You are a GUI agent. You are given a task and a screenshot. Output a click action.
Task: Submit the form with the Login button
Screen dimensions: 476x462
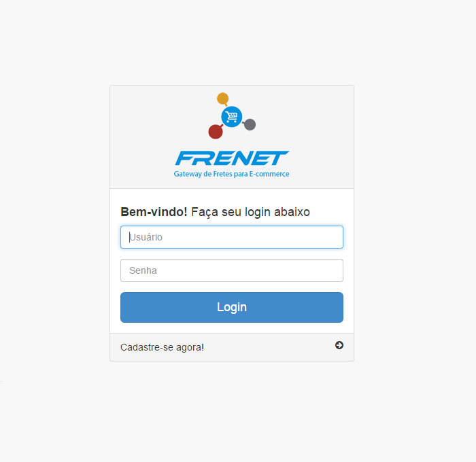232,307
